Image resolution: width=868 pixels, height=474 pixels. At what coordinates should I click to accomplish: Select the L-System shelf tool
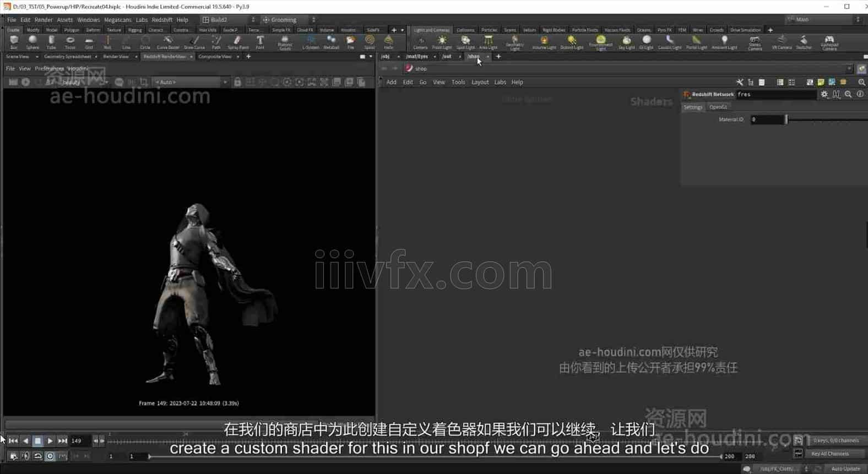311,42
